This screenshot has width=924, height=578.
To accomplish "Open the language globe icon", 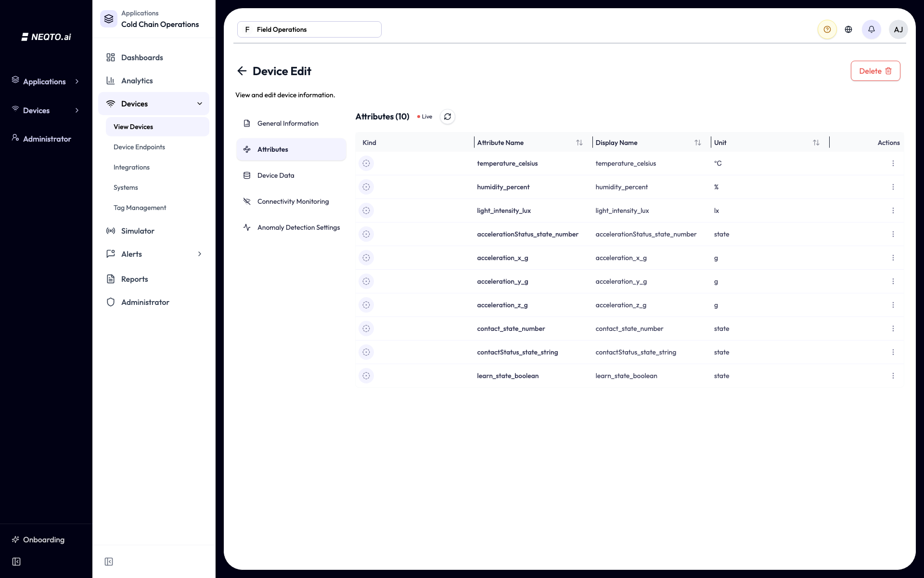I will tap(848, 29).
